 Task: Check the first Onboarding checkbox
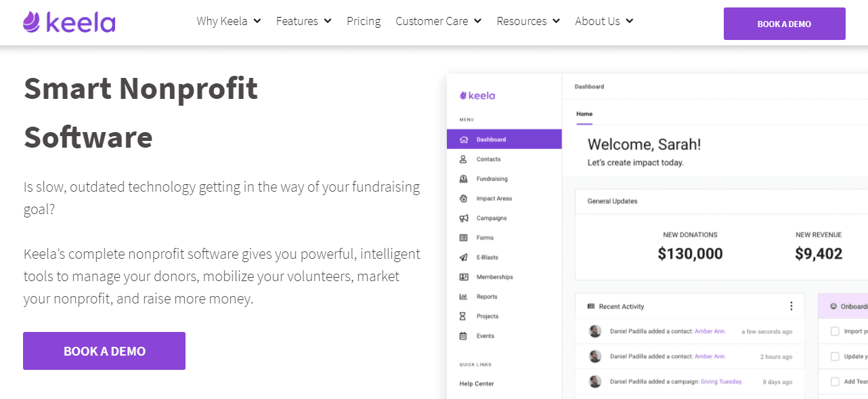click(x=835, y=331)
